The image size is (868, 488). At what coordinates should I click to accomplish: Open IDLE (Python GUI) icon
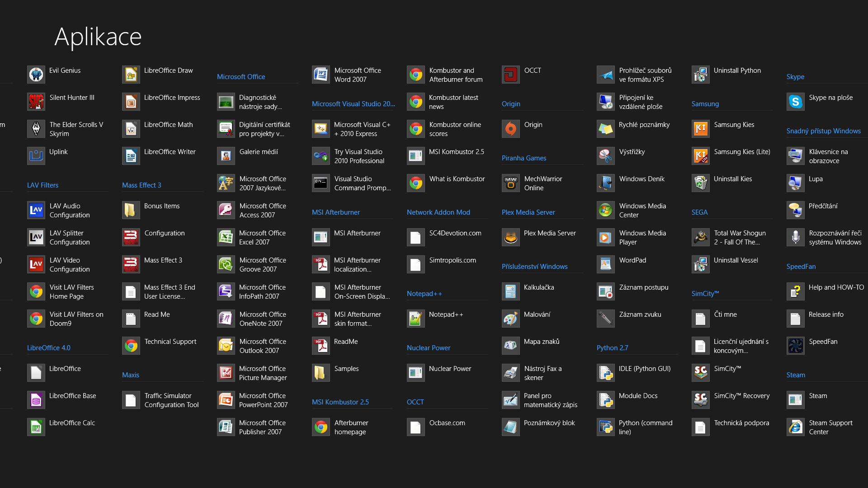point(606,373)
